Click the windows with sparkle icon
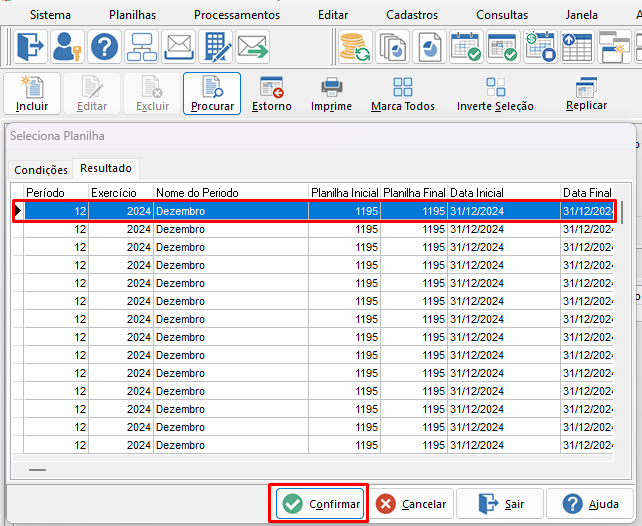The height and width of the screenshot is (526, 642). (614, 46)
